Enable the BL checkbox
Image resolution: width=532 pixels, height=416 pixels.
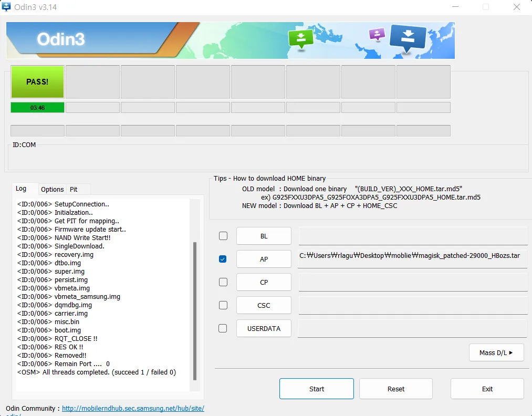pyautogui.click(x=223, y=236)
